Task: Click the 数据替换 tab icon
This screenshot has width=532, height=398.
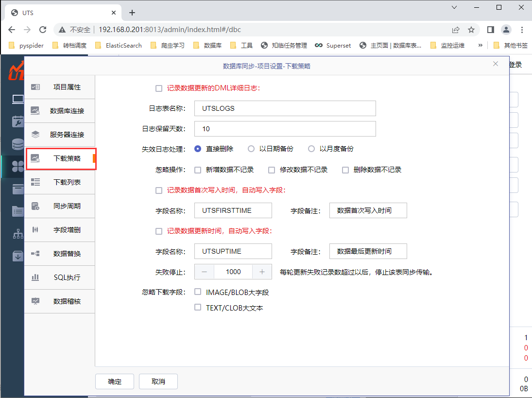Action: [x=35, y=254]
